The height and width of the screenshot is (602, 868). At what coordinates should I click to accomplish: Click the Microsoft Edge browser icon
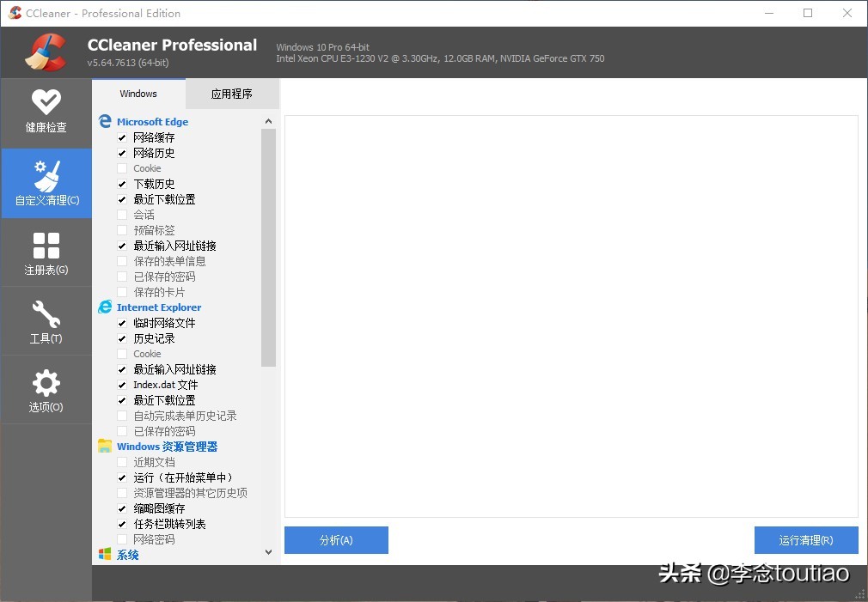click(x=105, y=121)
